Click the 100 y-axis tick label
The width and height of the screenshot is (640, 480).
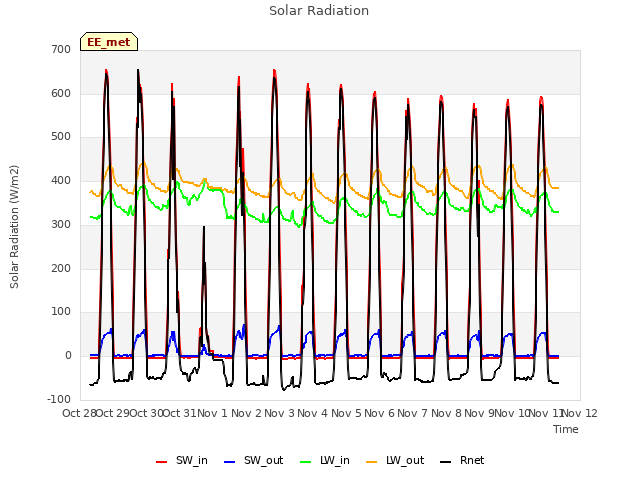[x=61, y=312]
